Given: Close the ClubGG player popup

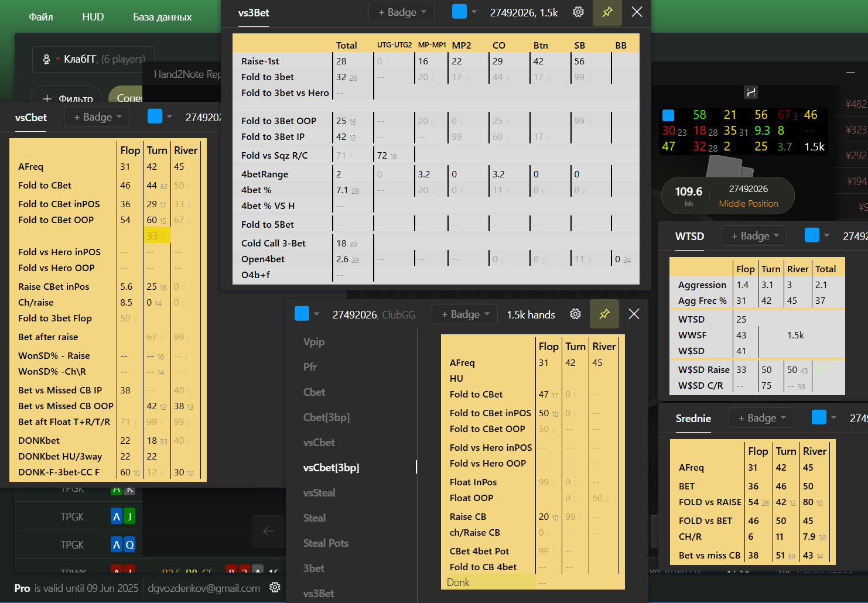Looking at the screenshot, I should [x=634, y=314].
